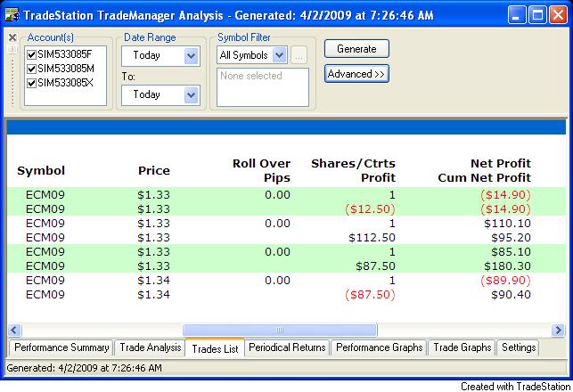Click the ($89.90) net loss value
Image resolution: width=573 pixels, height=392 pixels.
click(506, 281)
